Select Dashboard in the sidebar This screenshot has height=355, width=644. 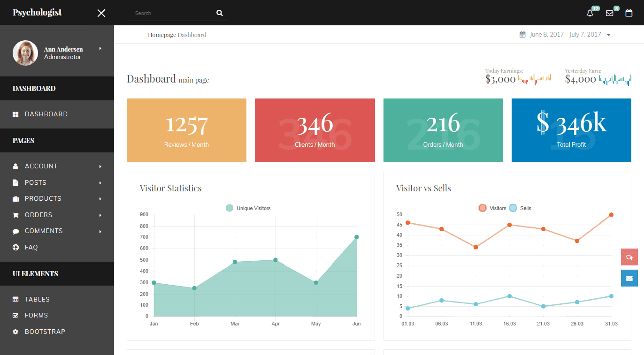click(x=46, y=114)
